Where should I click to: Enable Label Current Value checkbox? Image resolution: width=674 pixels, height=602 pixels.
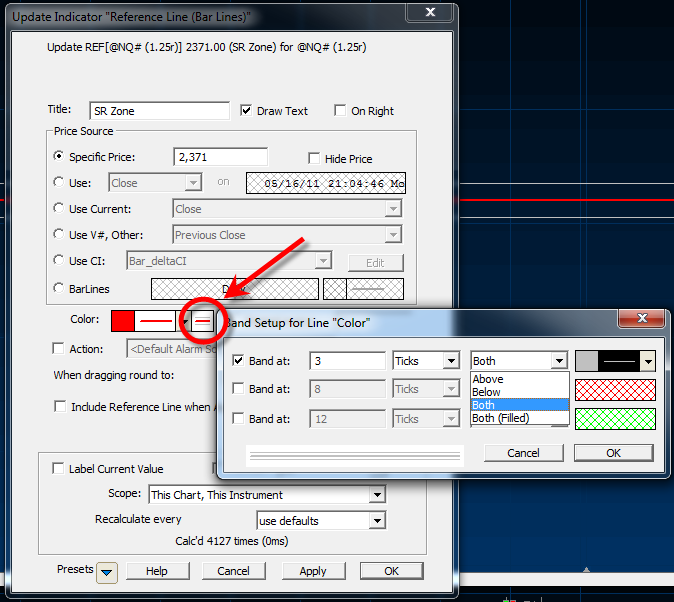pos(58,468)
